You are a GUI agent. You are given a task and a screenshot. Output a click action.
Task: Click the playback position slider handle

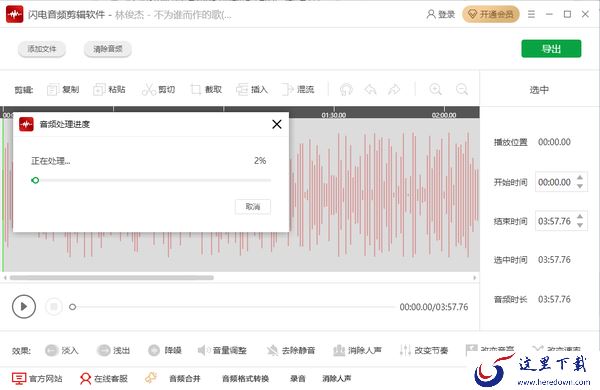pyautogui.click(x=72, y=307)
